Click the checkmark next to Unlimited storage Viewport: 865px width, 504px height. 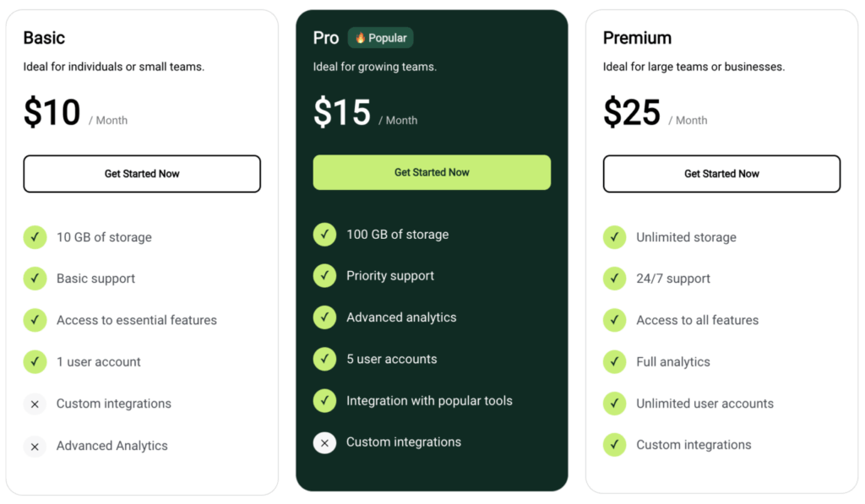pos(615,237)
